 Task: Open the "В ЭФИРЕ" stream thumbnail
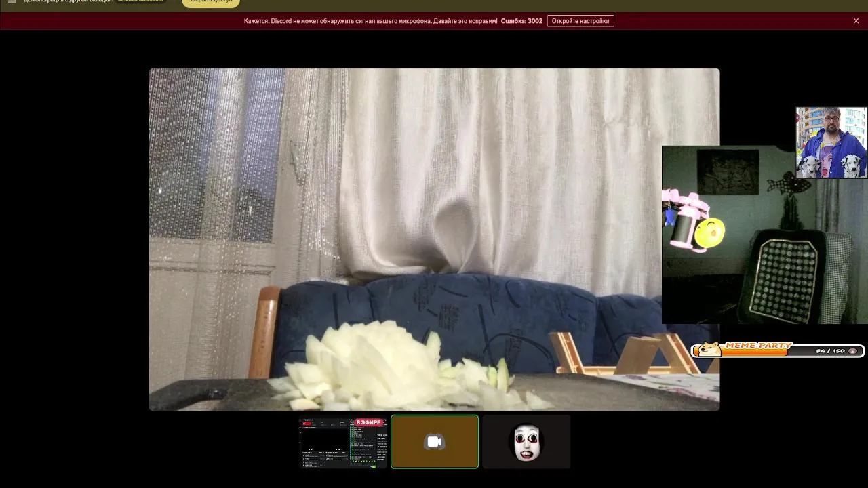click(343, 442)
